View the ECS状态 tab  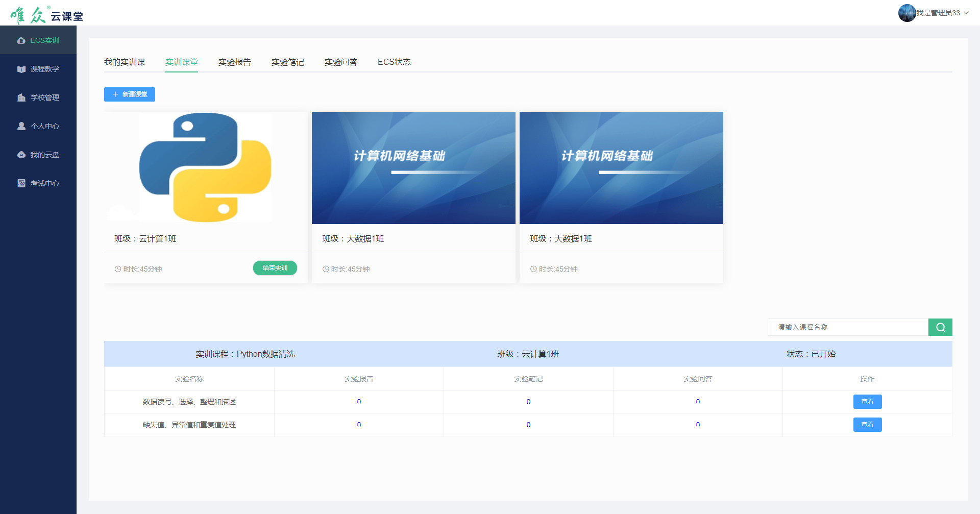pos(394,62)
